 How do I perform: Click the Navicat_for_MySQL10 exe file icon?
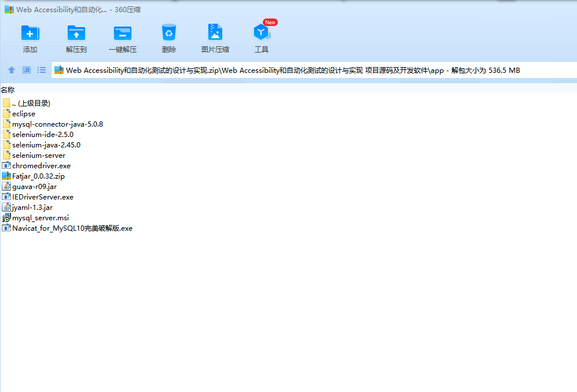[6, 228]
